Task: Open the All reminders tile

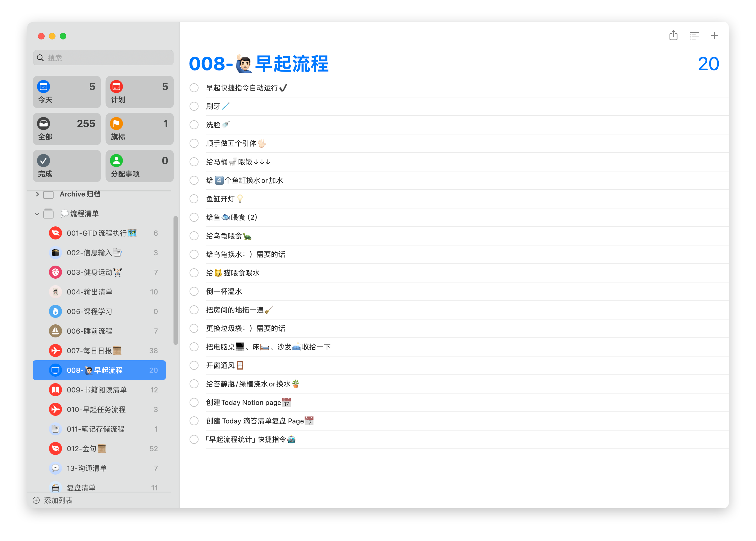Action: [x=67, y=129]
